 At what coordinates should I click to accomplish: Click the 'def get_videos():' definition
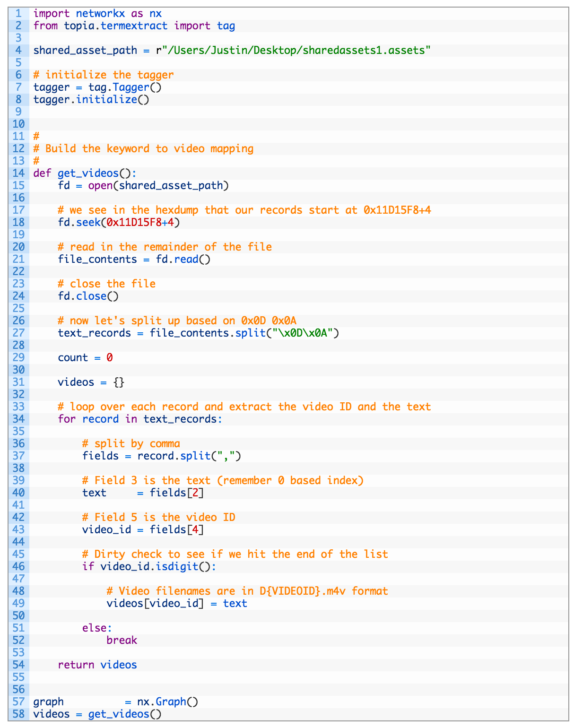click(x=85, y=173)
